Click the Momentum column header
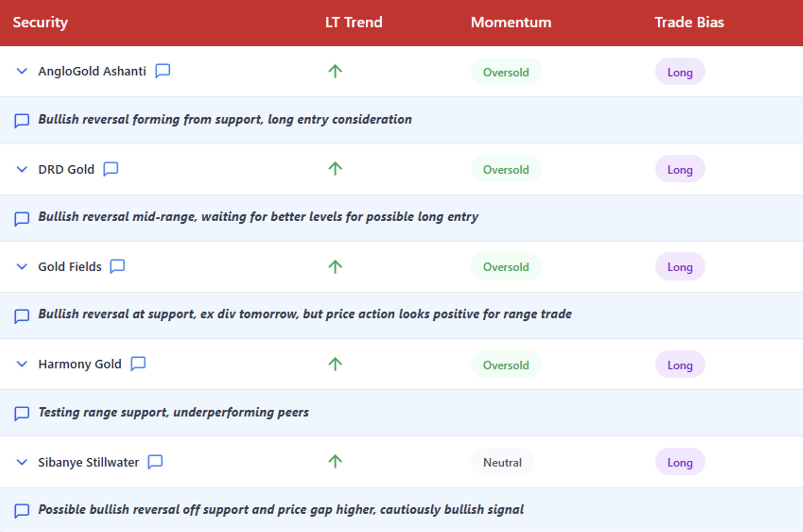 point(511,22)
